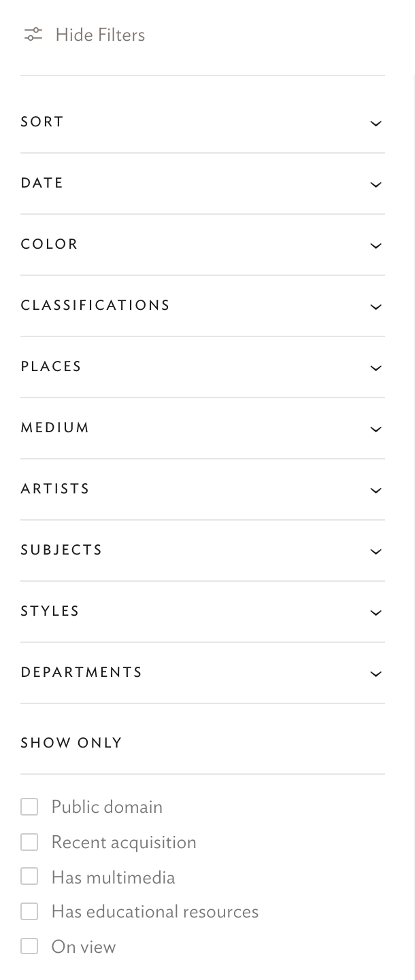Screen dimensions: 415x980
Task: Check the On view checkbox
Action: click(x=29, y=947)
